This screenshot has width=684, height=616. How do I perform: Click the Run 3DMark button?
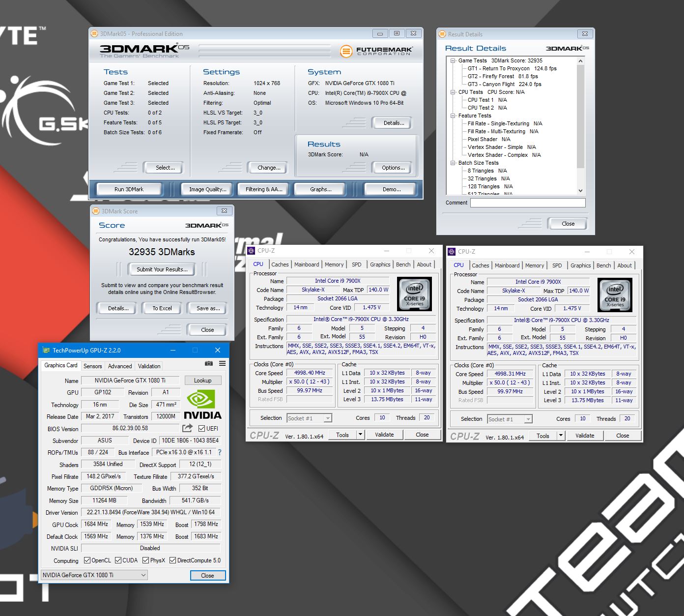[x=129, y=189]
